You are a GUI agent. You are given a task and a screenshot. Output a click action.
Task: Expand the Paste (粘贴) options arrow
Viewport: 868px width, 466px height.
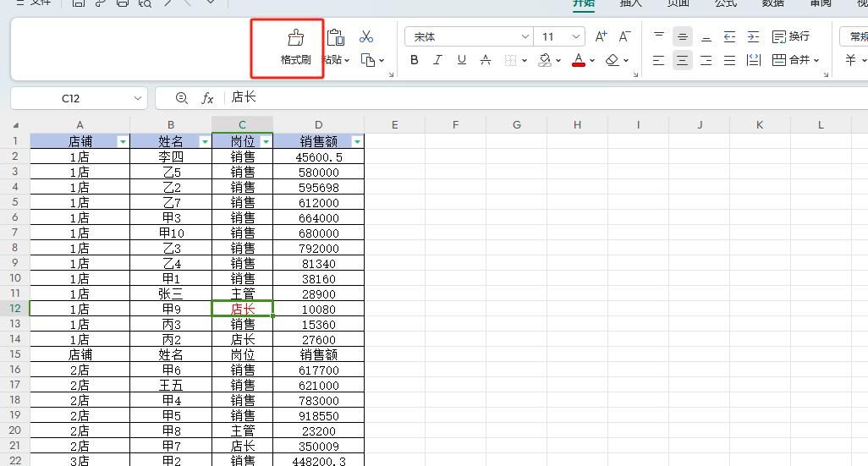click(347, 60)
